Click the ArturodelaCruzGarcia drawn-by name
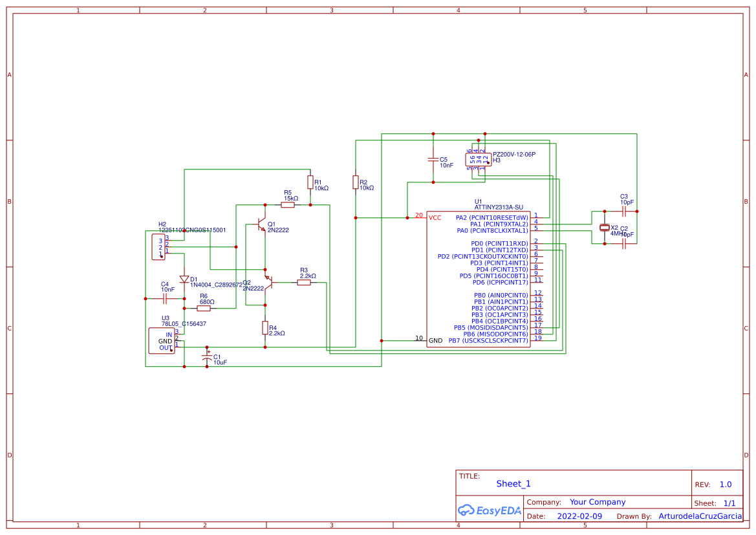This screenshot has height=535, width=756. pos(700,516)
